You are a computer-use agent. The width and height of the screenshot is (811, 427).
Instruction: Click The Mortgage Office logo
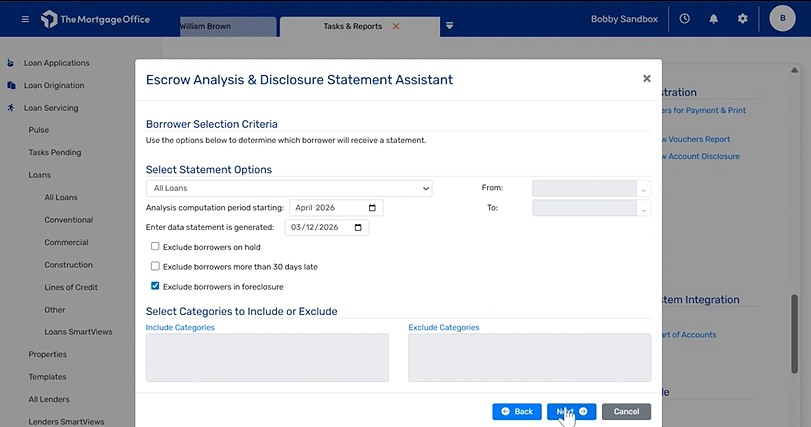[x=96, y=20]
